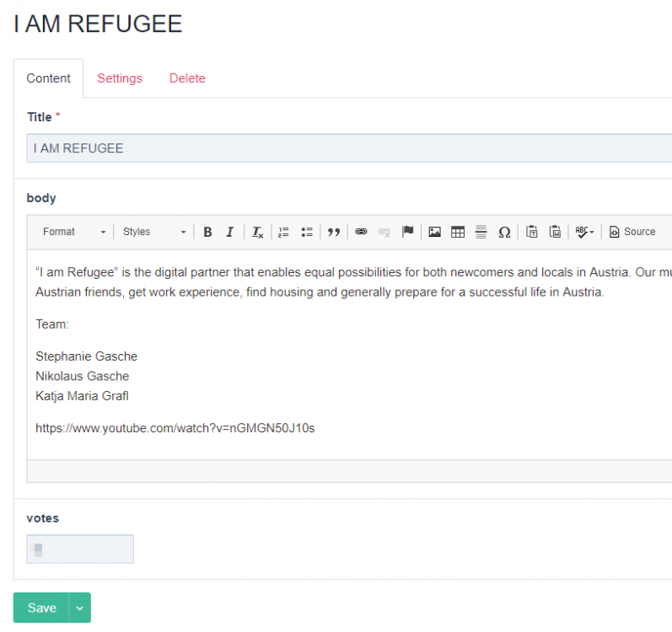
Task: Insert a bulleted list
Action: pyautogui.click(x=307, y=232)
